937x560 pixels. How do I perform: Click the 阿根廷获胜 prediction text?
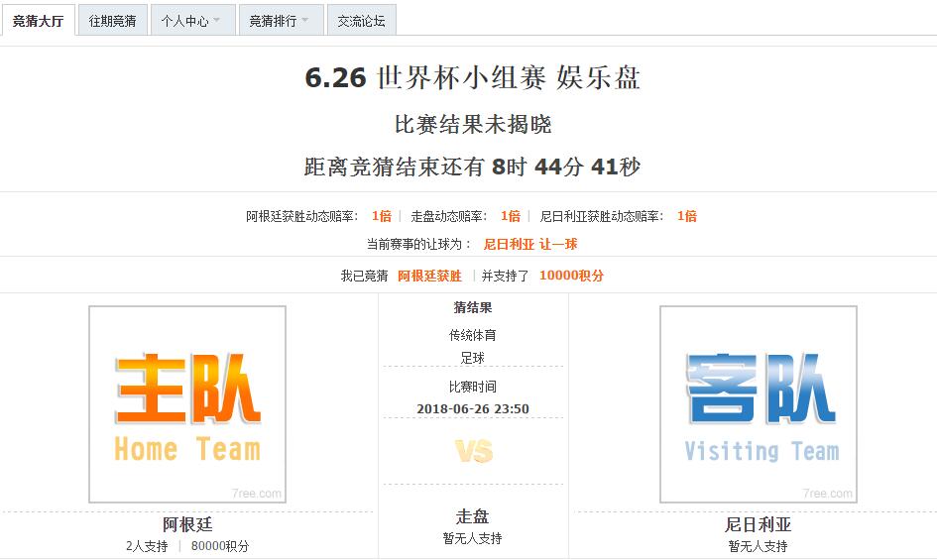429,276
